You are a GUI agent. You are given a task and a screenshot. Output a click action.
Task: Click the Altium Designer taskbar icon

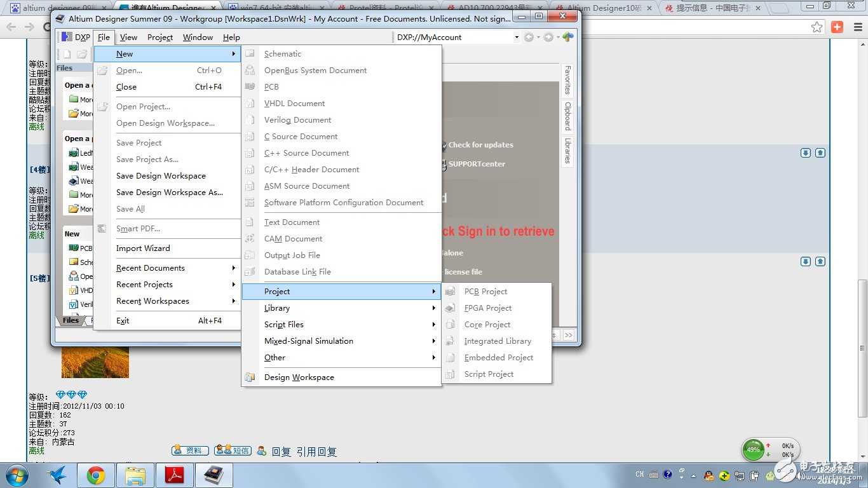(214, 475)
